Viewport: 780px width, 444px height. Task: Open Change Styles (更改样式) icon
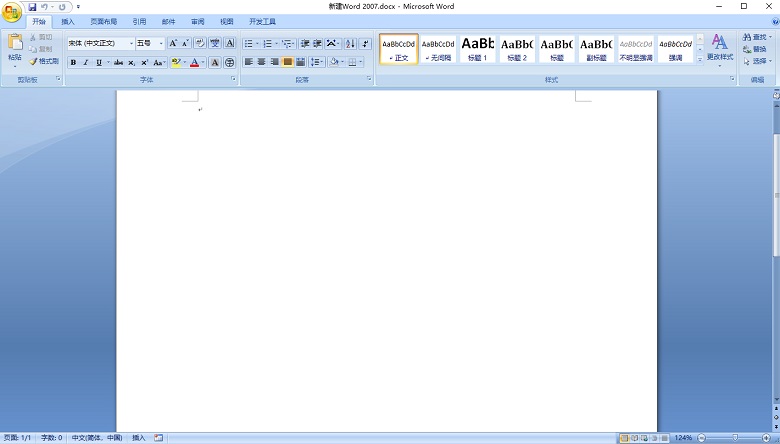coord(719,46)
